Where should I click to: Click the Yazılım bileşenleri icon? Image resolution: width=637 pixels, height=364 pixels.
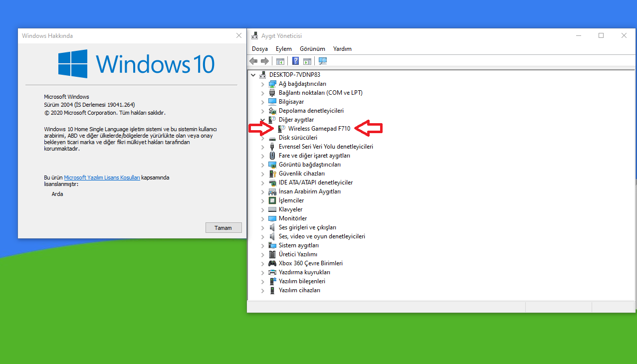tap(272, 281)
